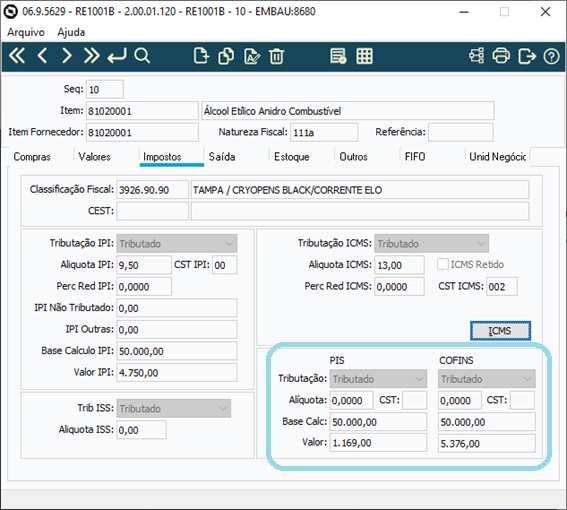Image resolution: width=567 pixels, height=510 pixels.
Task: Switch to the Valores tab
Action: point(94,157)
